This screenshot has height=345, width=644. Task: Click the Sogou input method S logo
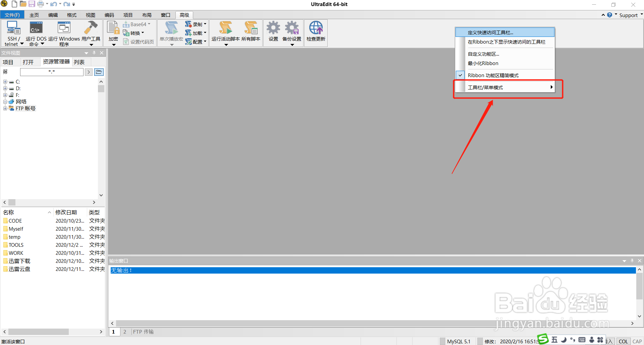[x=542, y=339]
